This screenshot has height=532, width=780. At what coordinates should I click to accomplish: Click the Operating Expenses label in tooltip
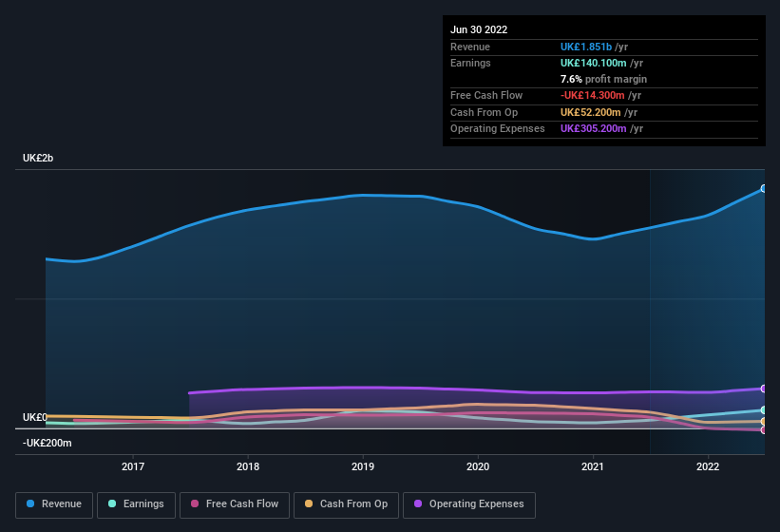coord(498,128)
